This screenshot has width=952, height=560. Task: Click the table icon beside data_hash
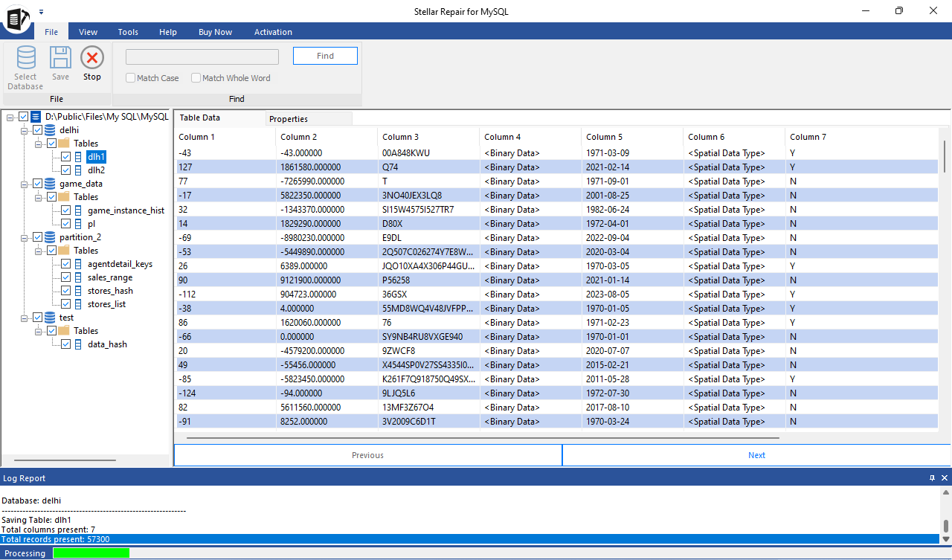(78, 344)
